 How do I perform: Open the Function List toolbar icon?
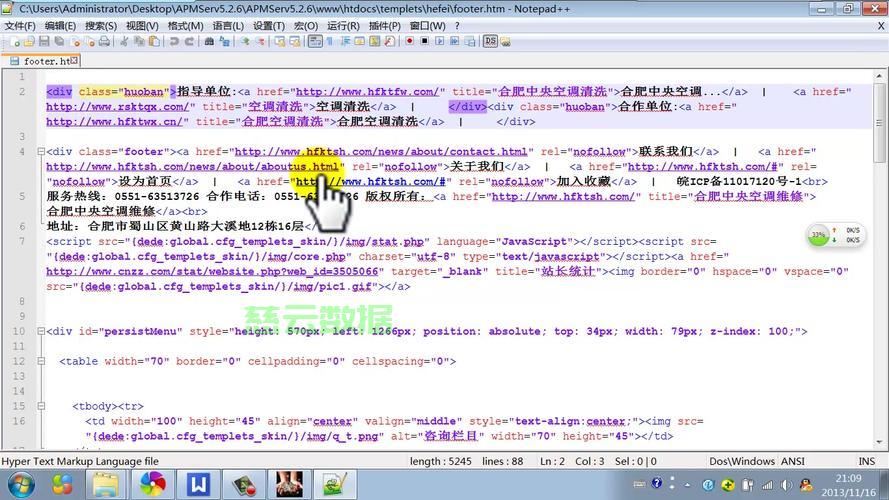pyautogui.click(x=390, y=41)
